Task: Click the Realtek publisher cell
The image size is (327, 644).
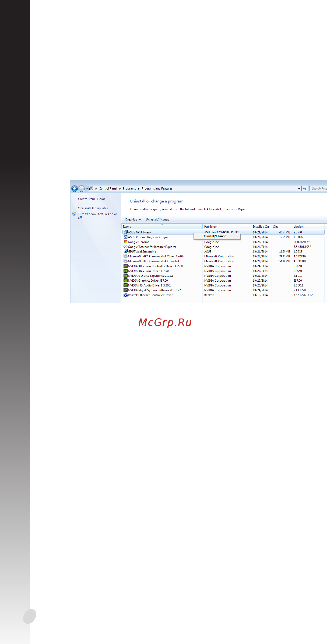Action: click(x=209, y=295)
